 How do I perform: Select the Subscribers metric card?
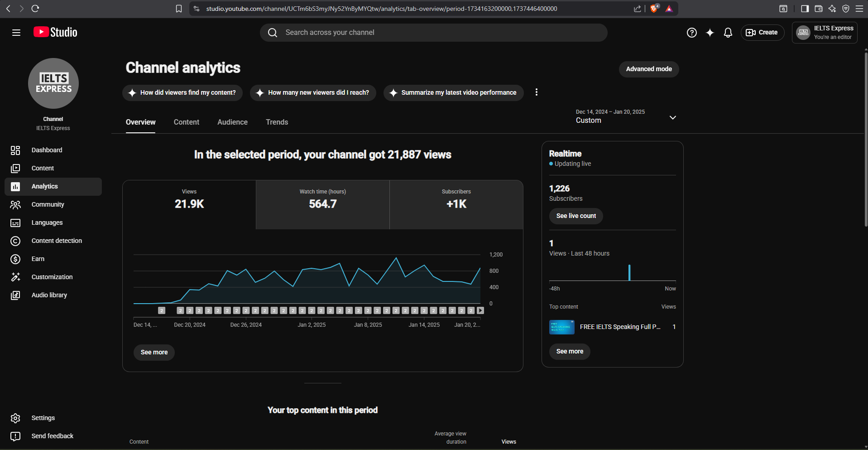tap(456, 204)
